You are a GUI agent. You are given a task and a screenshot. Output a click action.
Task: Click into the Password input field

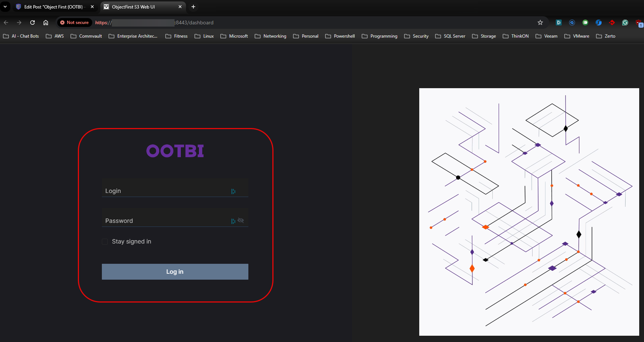tap(166, 221)
